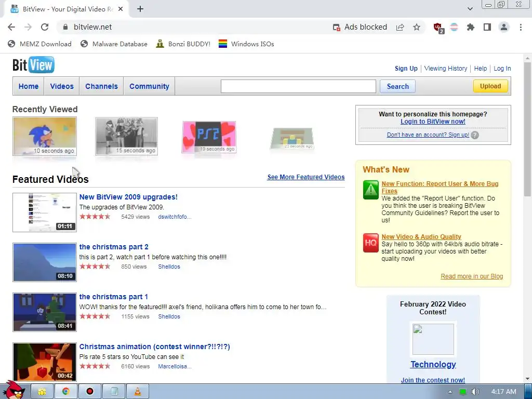The image size is (532, 399).
Task: Open the uBlock Origin extension icon
Action: click(x=438, y=28)
